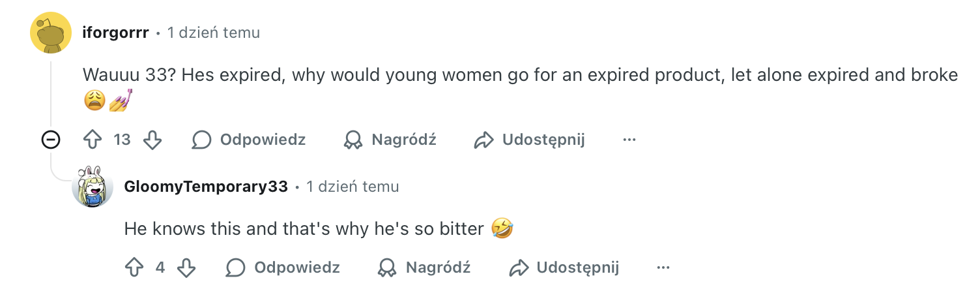Downvote GloomyTemporary33's reply
This screenshot has height=304, width=980.
point(186,267)
